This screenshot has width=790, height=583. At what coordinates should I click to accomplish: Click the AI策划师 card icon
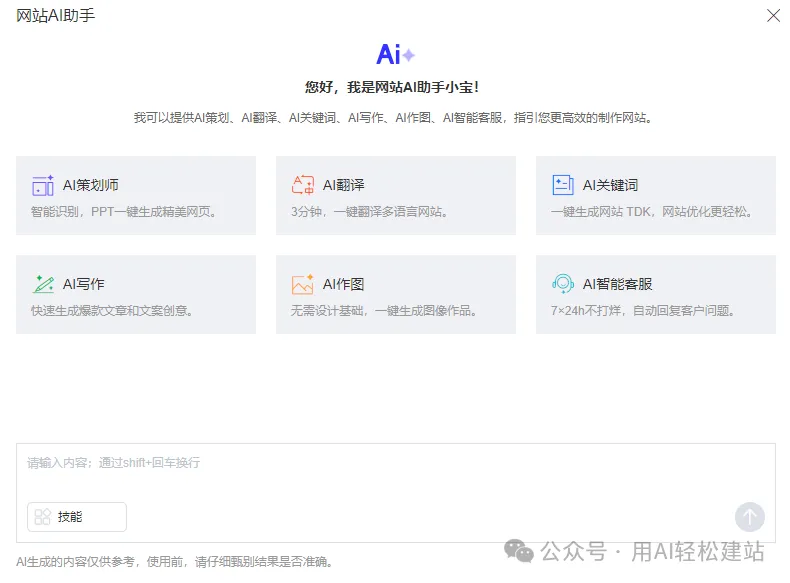(x=43, y=185)
